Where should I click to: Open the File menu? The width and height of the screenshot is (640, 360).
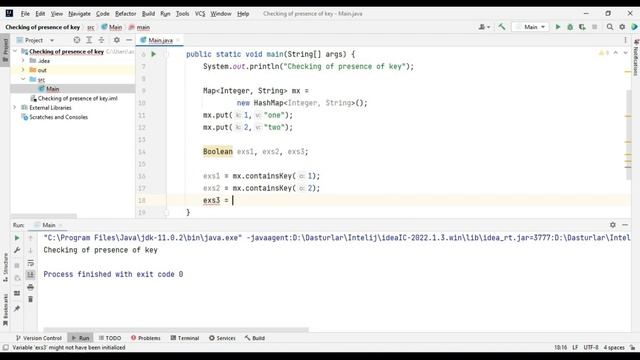25,13
